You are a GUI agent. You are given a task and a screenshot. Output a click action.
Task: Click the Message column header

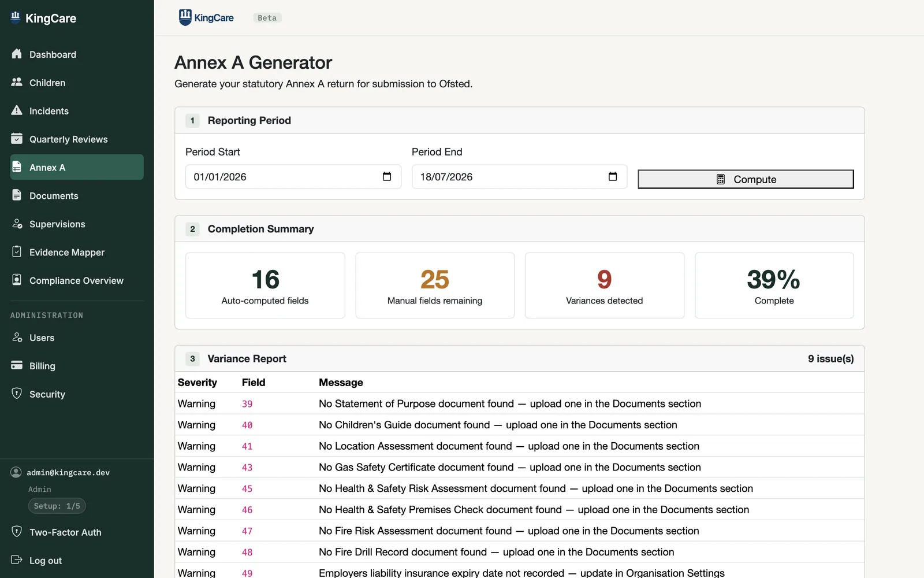tap(341, 382)
